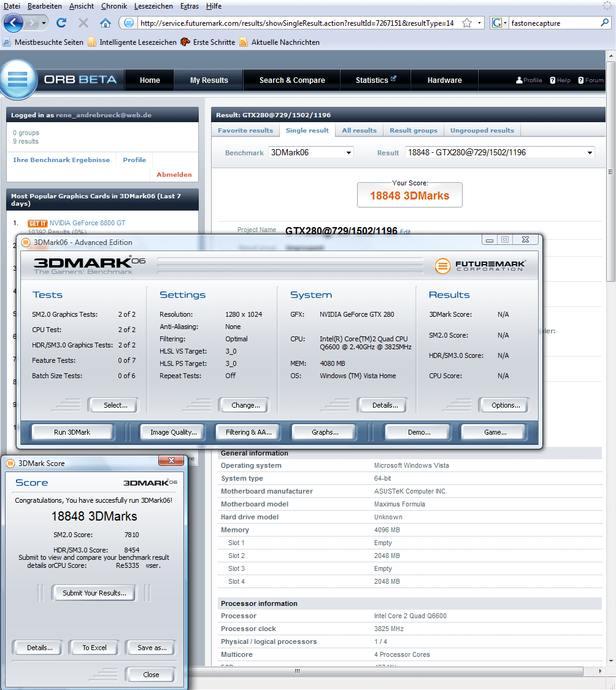This screenshot has height=690, width=616.
Task: Click the Filtering & AA... button
Action: coord(248,432)
